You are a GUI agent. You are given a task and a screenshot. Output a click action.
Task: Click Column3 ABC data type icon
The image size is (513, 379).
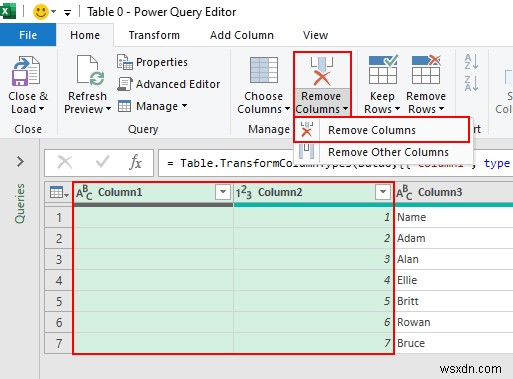tap(404, 193)
